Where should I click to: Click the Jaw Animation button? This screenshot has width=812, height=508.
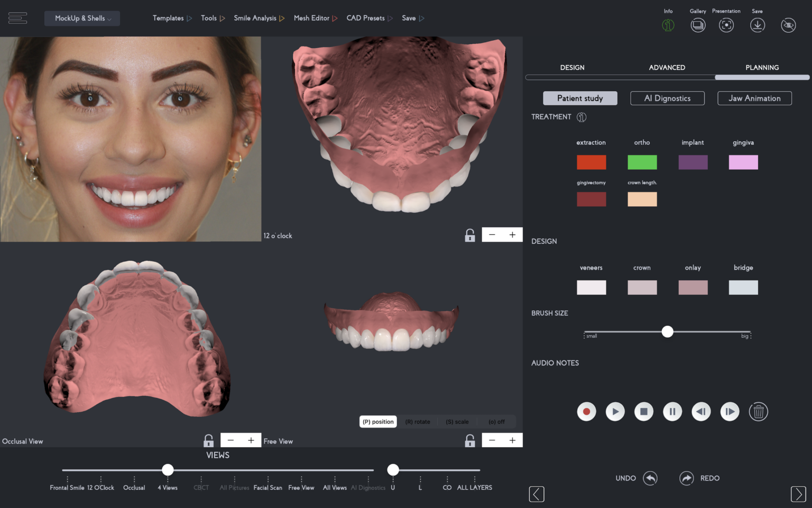(x=754, y=98)
